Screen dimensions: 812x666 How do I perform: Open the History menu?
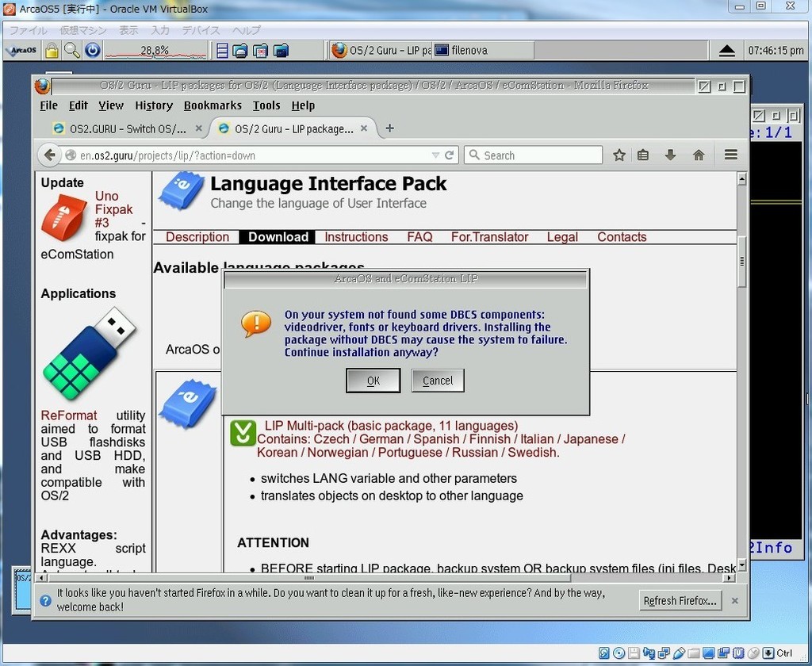(154, 105)
